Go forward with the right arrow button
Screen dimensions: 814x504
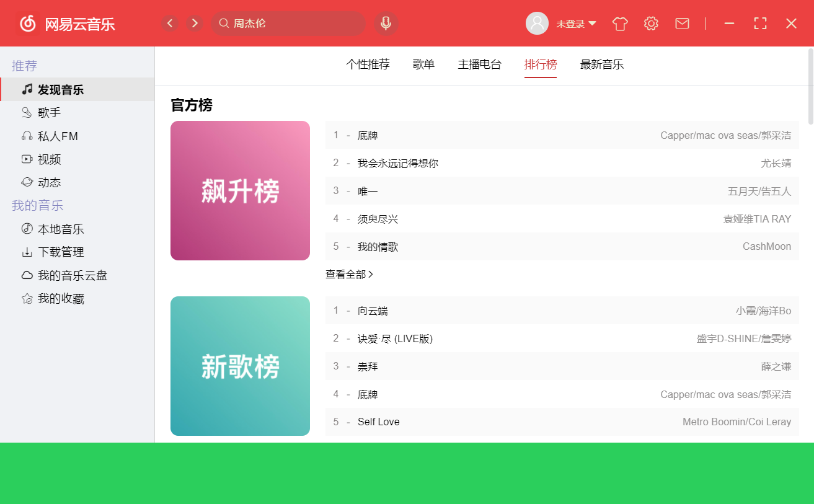[x=195, y=24]
